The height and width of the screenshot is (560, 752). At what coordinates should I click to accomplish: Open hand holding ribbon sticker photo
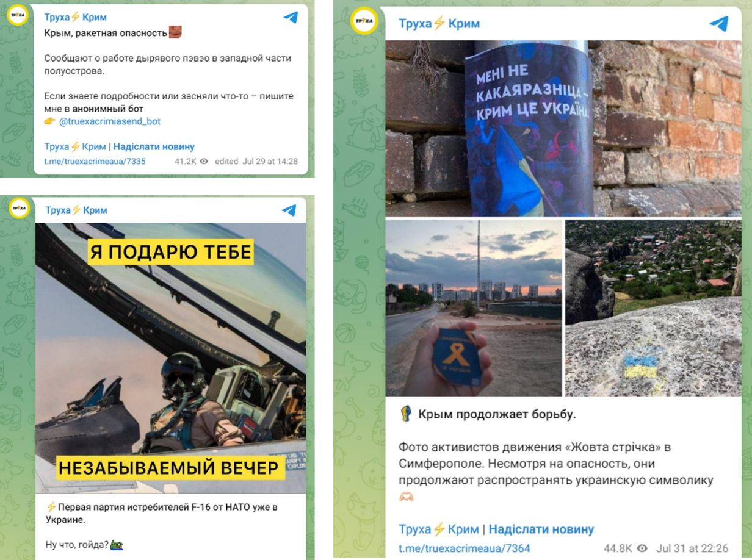click(x=474, y=308)
